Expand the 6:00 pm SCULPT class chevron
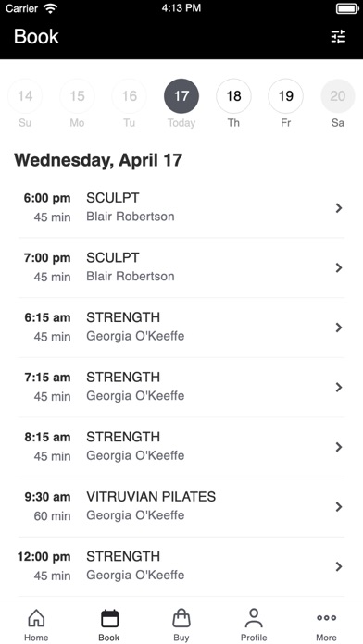The width and height of the screenshot is (363, 644). (339, 208)
